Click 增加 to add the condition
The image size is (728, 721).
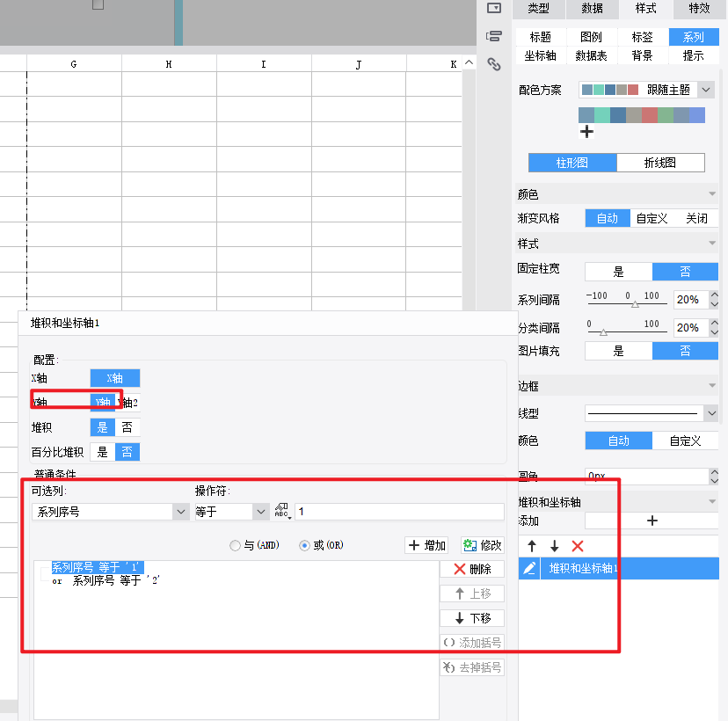point(426,545)
